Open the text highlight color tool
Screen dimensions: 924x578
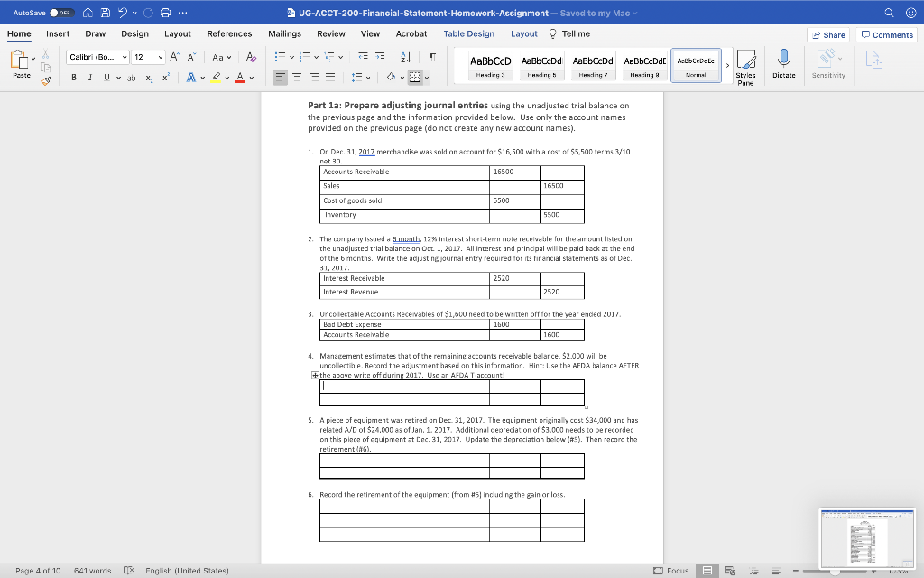(x=216, y=77)
